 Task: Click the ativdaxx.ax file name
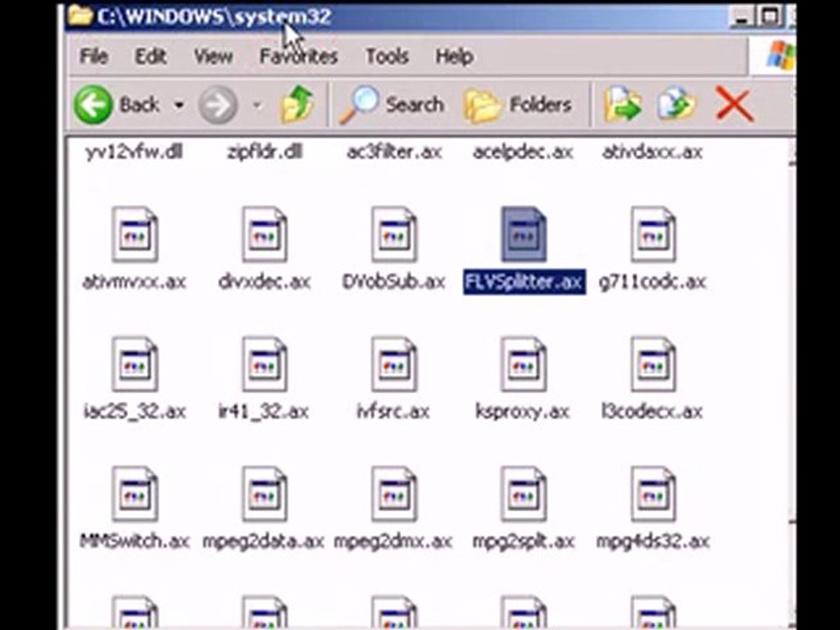coord(653,152)
